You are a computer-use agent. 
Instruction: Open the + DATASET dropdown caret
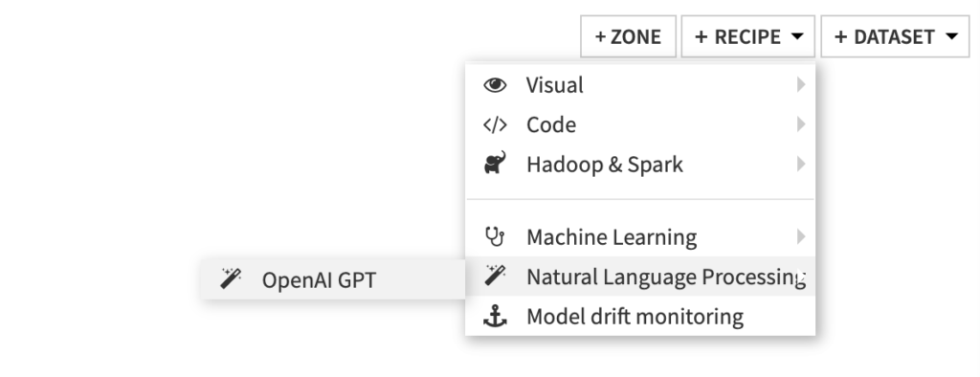coord(952,36)
